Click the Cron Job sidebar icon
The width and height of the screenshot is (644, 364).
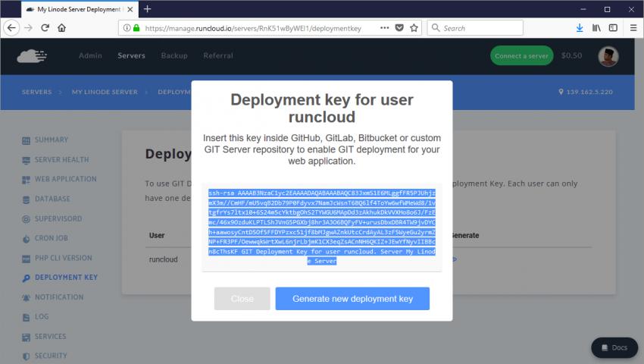click(26, 239)
